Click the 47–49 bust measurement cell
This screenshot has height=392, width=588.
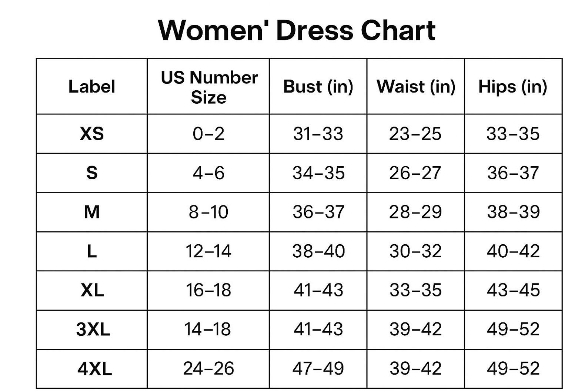(318, 369)
